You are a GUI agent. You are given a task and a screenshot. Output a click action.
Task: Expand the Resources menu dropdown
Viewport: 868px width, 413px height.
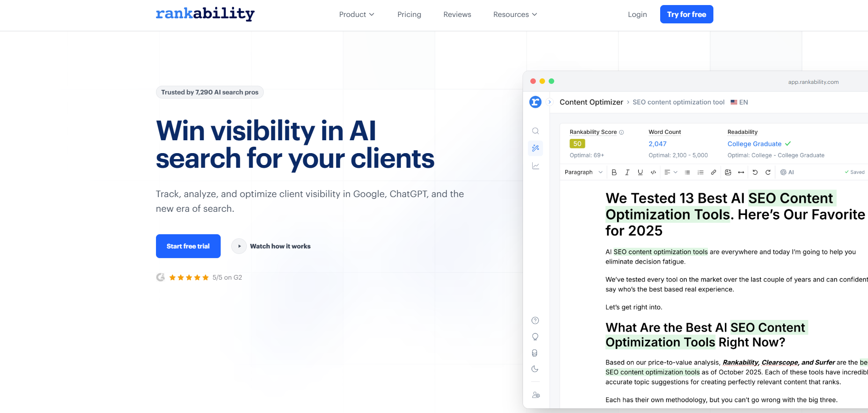coord(515,15)
